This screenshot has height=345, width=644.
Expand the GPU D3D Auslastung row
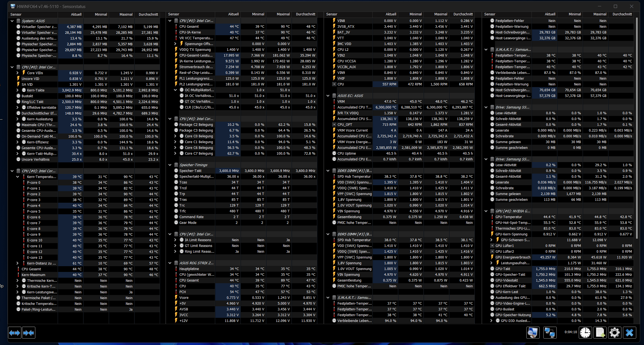(491, 321)
